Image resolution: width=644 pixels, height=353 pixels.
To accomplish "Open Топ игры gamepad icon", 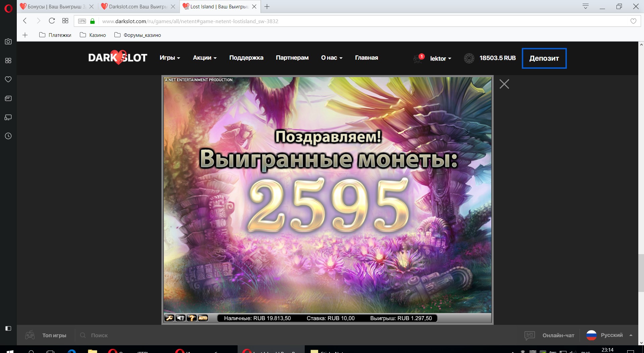I will (30, 335).
